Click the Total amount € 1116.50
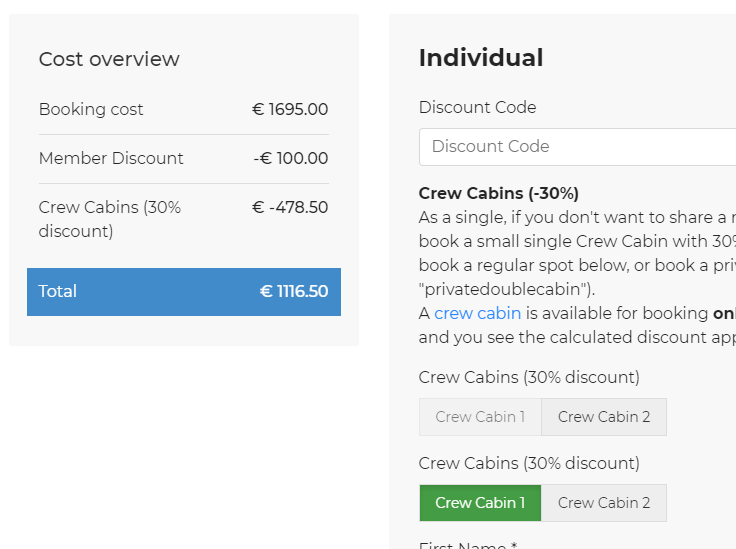The height and width of the screenshot is (549, 736). coord(294,292)
